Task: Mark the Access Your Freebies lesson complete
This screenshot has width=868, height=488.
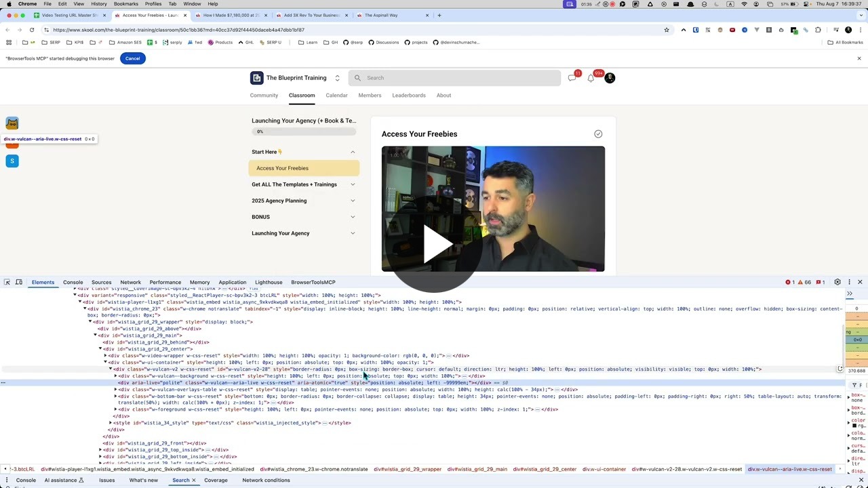Action: point(598,134)
